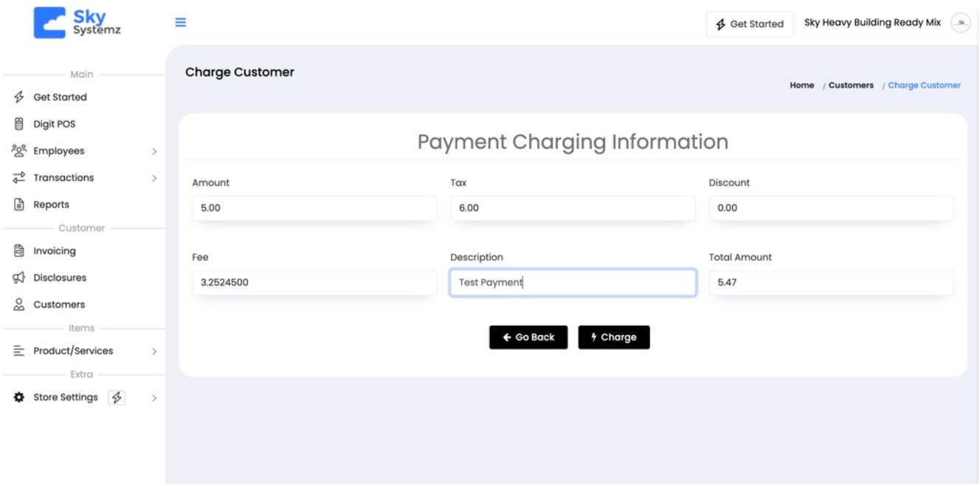
Task: Click the Employees people icon
Action: pos(19,151)
